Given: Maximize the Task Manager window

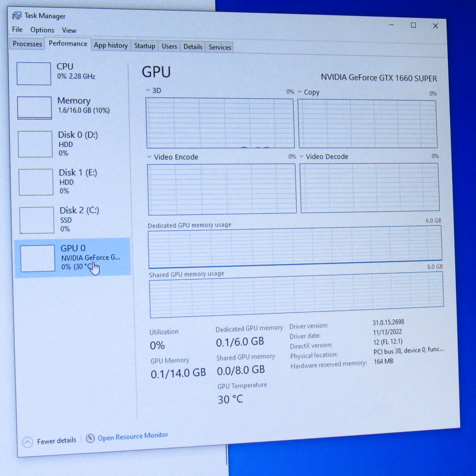Looking at the screenshot, I should coord(413,25).
